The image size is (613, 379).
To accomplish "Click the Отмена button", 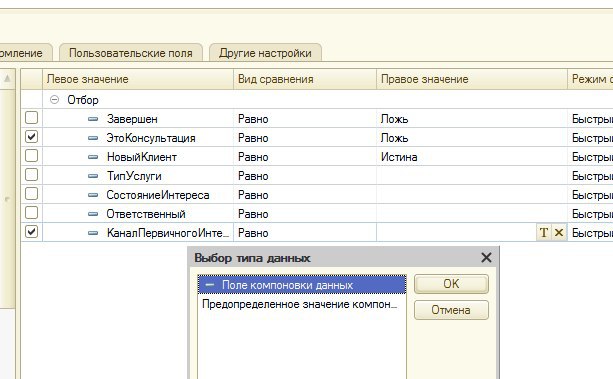I will pos(451,310).
